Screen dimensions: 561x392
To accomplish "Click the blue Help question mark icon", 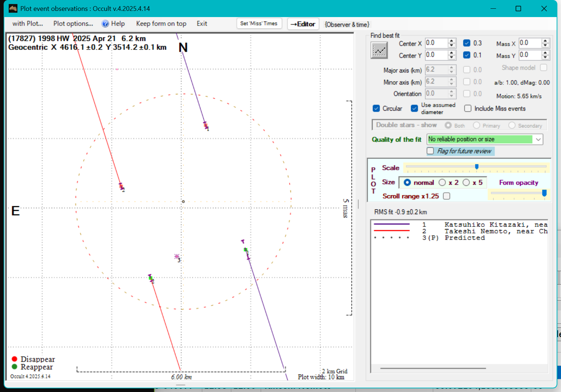I will point(105,24).
